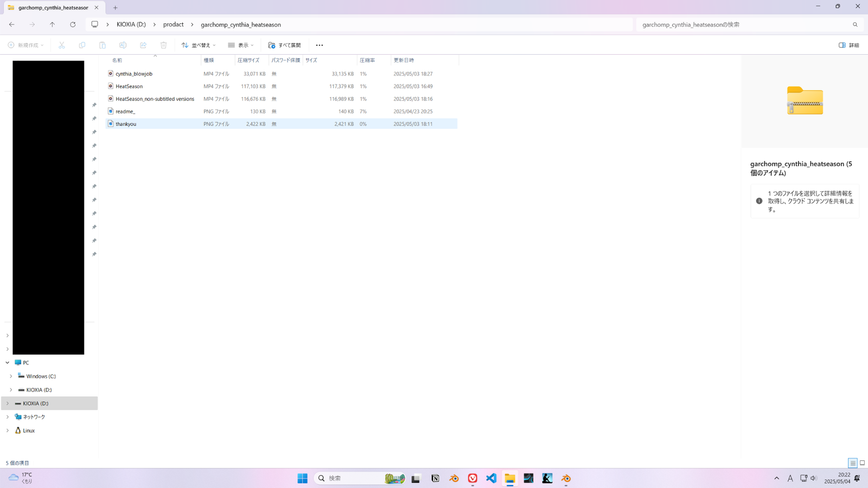This screenshot has width=868, height=488.
Task: Open the three-dot See more menu
Action: pos(320,45)
